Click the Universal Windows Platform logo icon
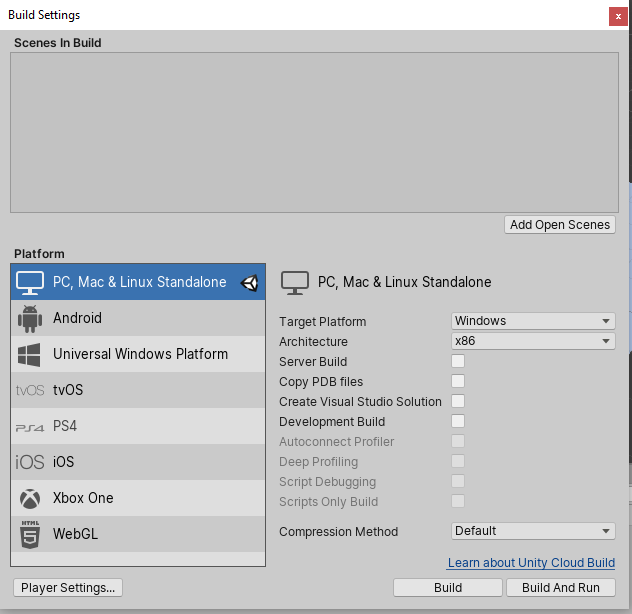The height and width of the screenshot is (614, 632). pos(30,354)
